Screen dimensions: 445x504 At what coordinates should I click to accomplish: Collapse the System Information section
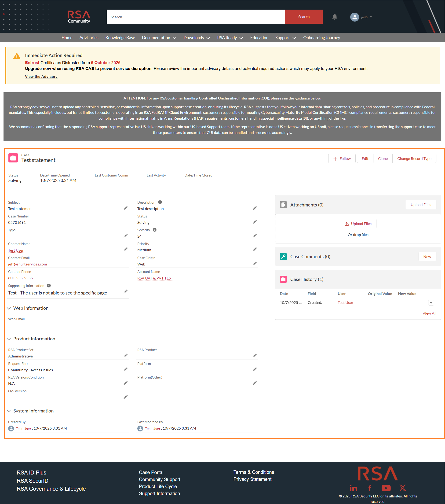tap(9, 411)
